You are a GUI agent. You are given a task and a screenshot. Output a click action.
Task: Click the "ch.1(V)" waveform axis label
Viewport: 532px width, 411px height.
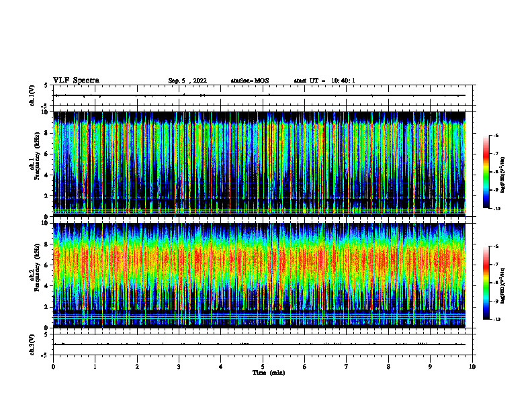pos(32,95)
